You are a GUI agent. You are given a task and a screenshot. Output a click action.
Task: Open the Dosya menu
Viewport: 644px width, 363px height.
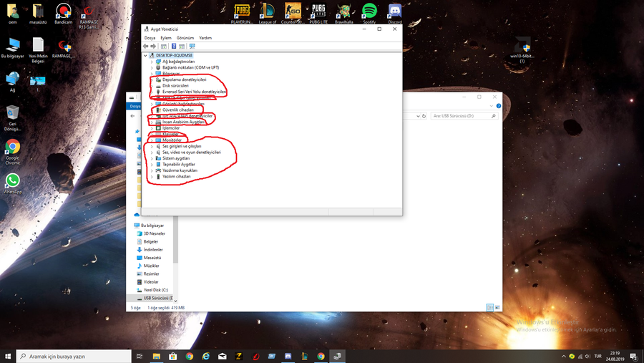(150, 38)
